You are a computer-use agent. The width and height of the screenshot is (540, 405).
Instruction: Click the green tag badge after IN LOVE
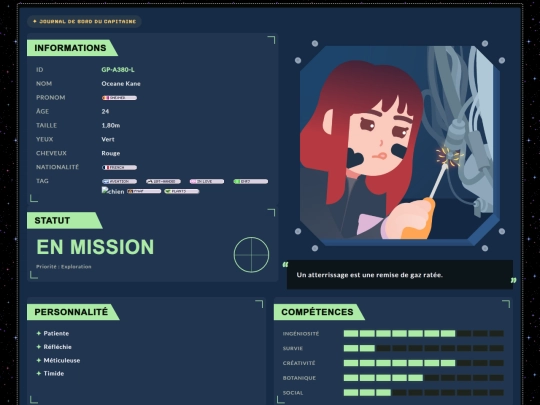pos(250,181)
